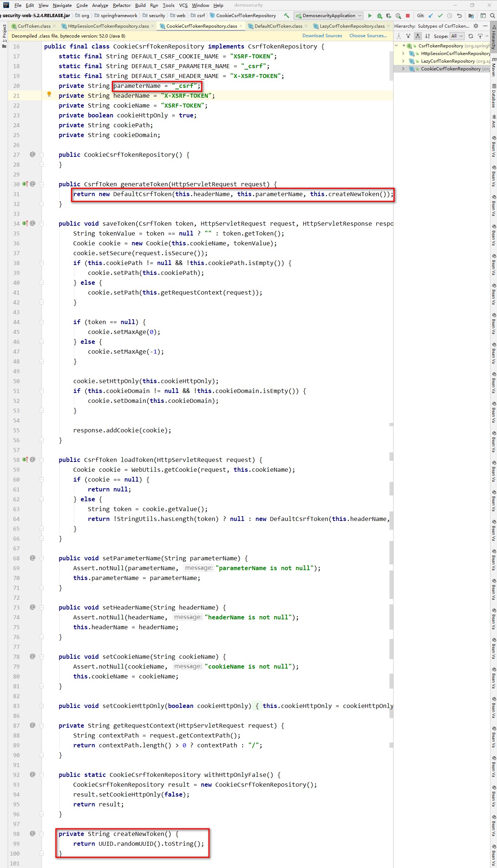Click the Build Project hammer icon

(287, 16)
